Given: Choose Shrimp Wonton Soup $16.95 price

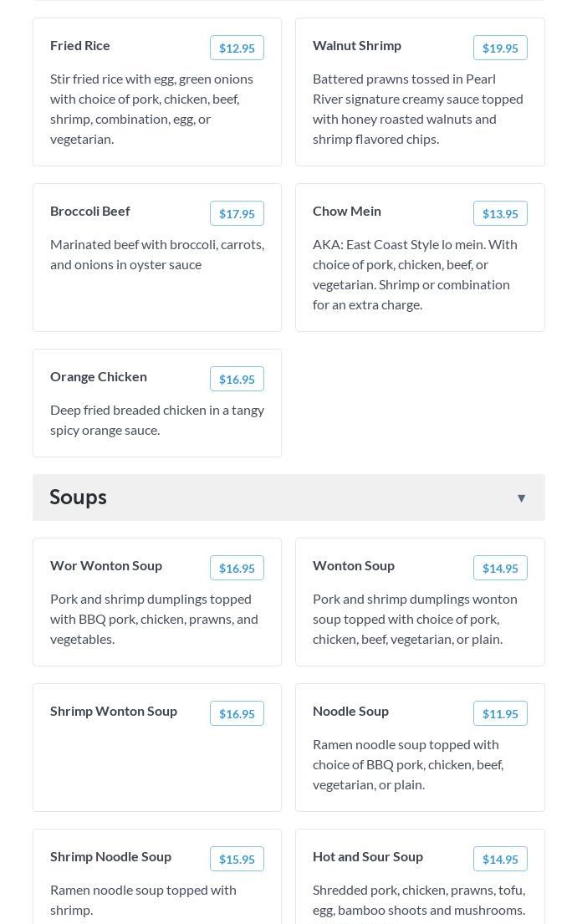Looking at the screenshot, I should 237,714.
